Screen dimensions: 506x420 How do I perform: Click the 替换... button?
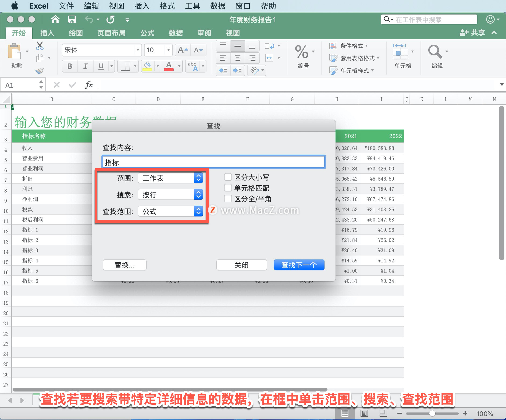pyautogui.click(x=125, y=265)
